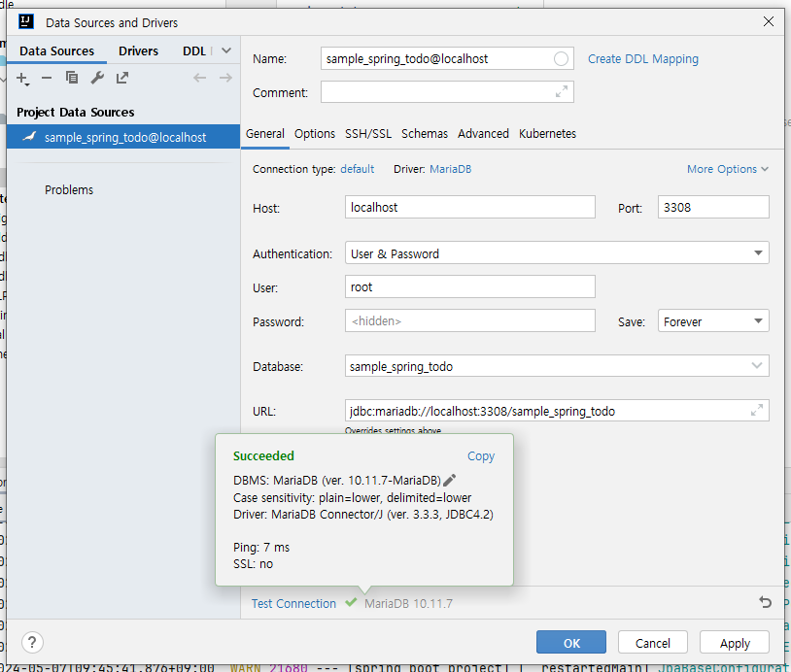
Task: Click the Forward navigation arrow
Action: coord(225,78)
